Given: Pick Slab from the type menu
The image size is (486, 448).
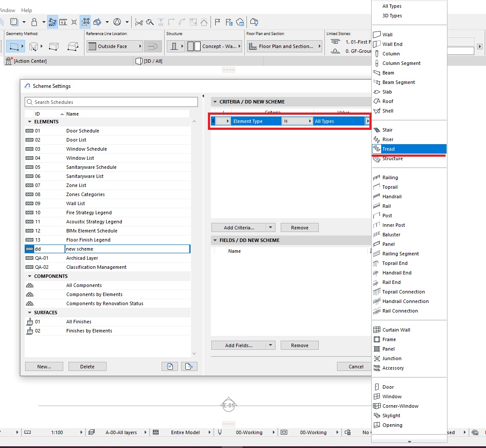Looking at the screenshot, I should point(409,92).
